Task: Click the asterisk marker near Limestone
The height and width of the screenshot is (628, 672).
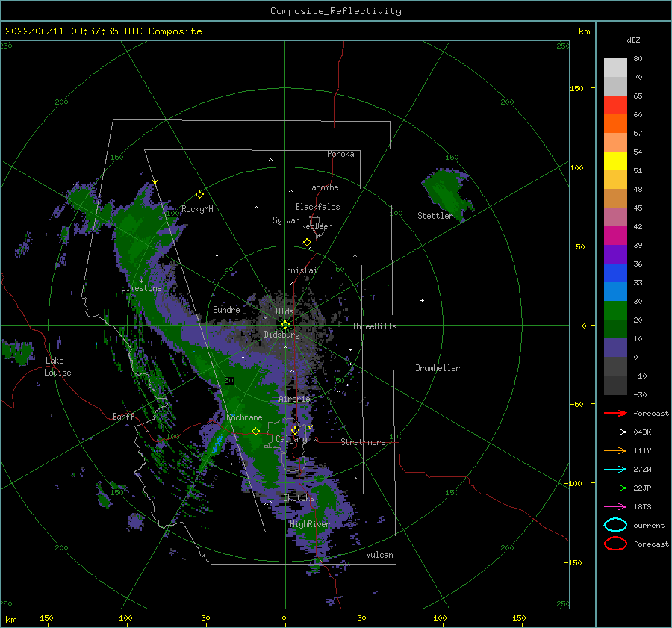Action: point(141,282)
